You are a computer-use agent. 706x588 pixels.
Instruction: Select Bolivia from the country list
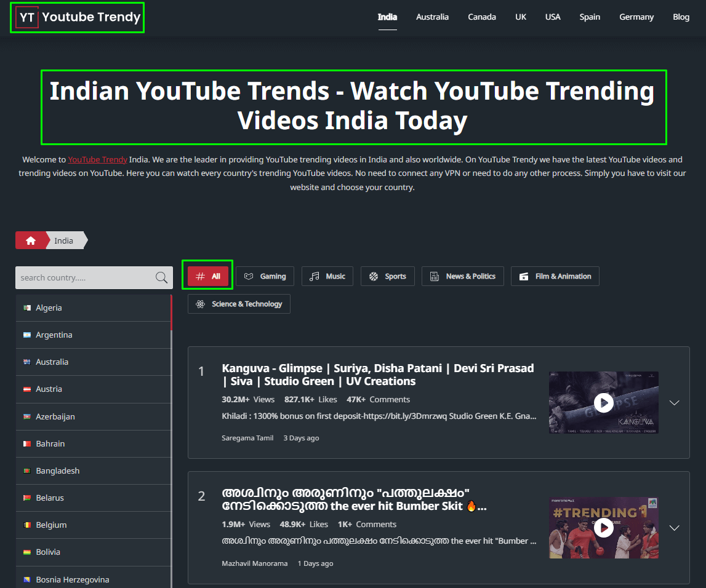coord(93,552)
